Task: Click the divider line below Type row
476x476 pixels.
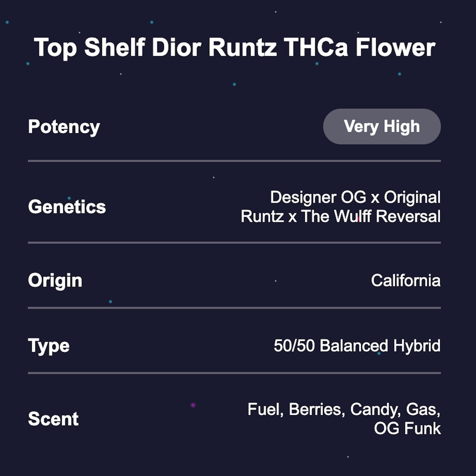Action: point(234,373)
